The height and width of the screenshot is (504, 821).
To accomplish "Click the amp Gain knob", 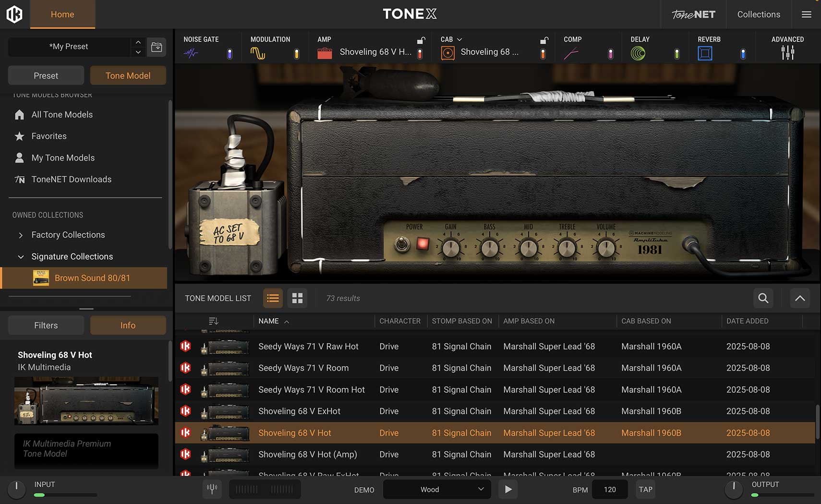I will pyautogui.click(x=450, y=248).
